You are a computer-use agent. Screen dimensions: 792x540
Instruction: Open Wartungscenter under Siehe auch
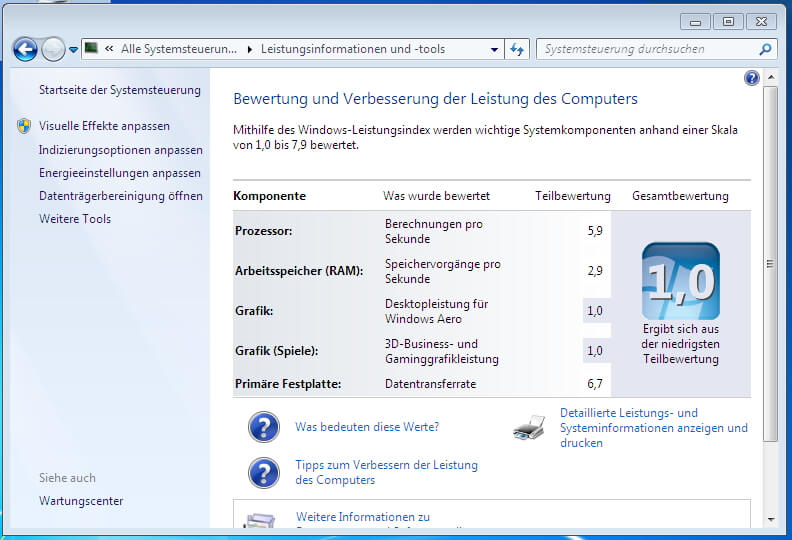(x=81, y=501)
